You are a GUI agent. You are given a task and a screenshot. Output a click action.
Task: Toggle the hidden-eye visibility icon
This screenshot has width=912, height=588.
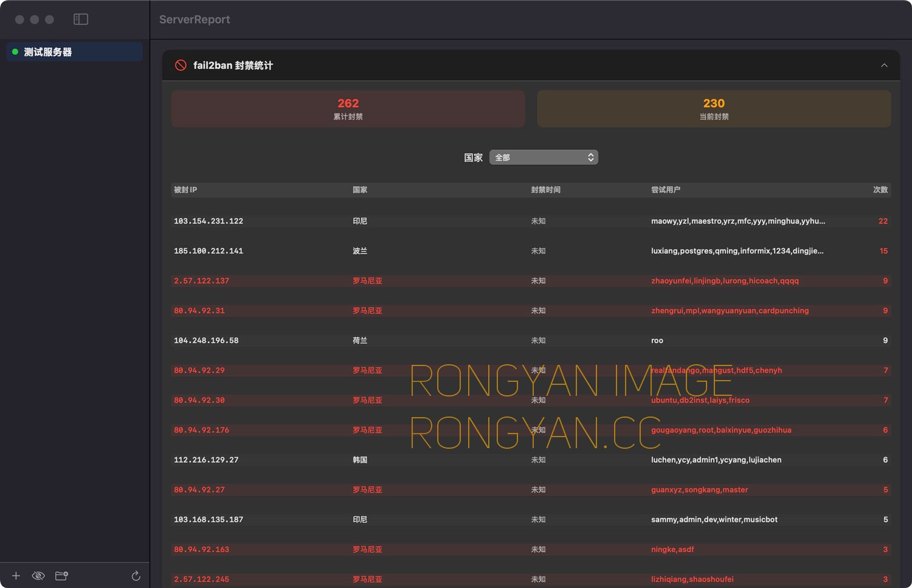point(38,576)
